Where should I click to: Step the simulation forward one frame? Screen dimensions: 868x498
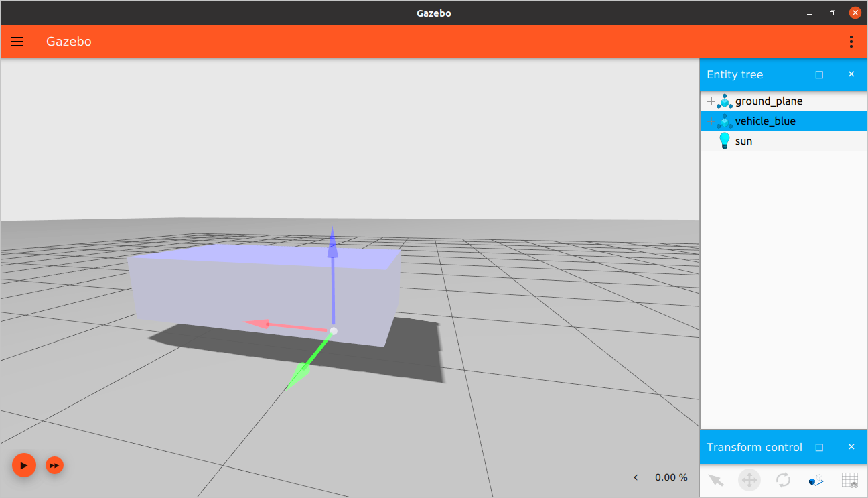[54, 465]
